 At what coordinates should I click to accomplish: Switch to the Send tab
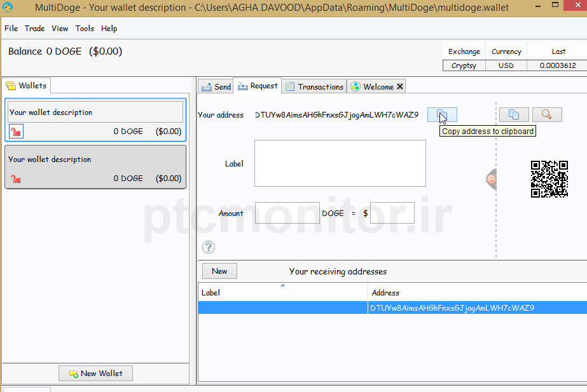click(216, 86)
